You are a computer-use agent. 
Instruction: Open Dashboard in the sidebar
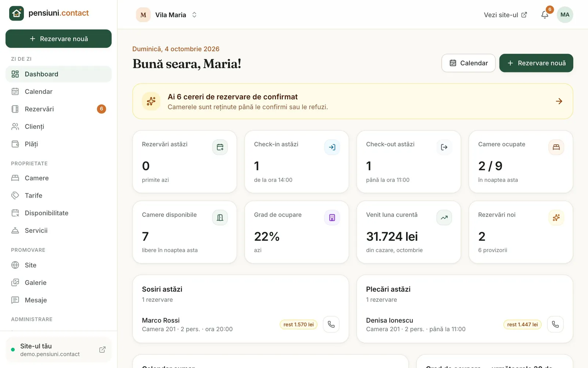pyautogui.click(x=58, y=74)
